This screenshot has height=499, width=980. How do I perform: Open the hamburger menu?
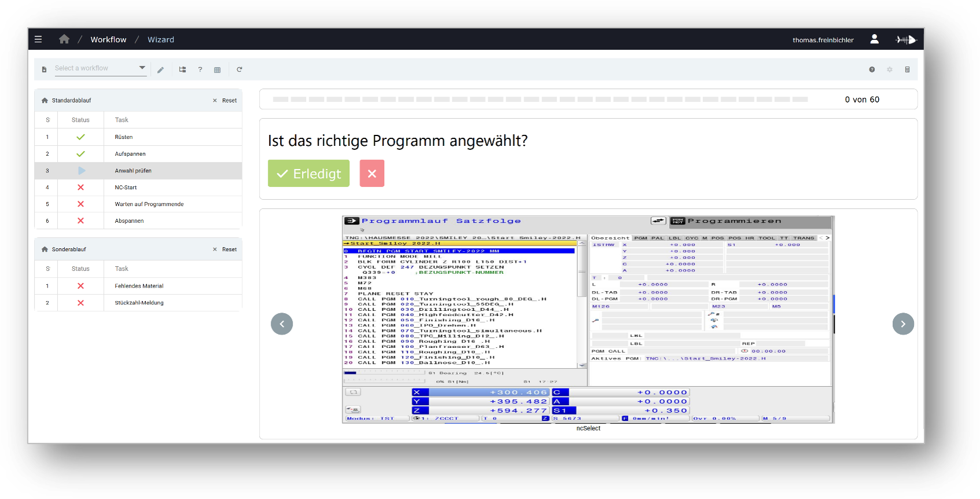(38, 39)
